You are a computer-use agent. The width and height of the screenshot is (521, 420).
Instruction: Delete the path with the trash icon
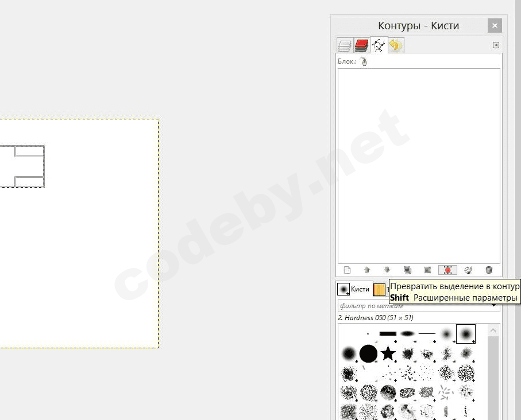click(x=489, y=270)
